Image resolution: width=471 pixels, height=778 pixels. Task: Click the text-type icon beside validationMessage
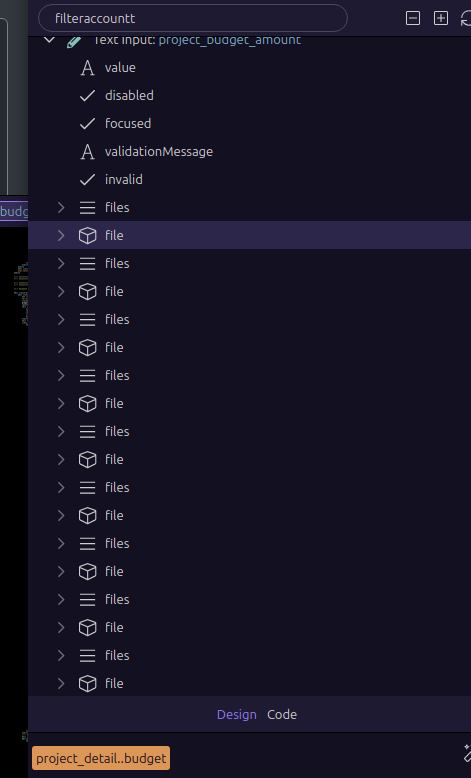(87, 151)
